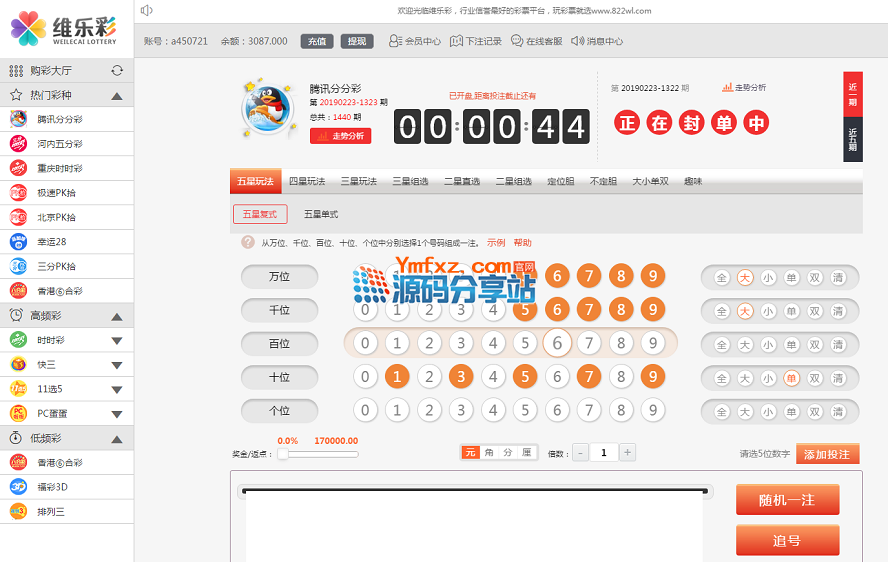
Task: Click the 下注记录 bet record icon
Action: [456, 41]
